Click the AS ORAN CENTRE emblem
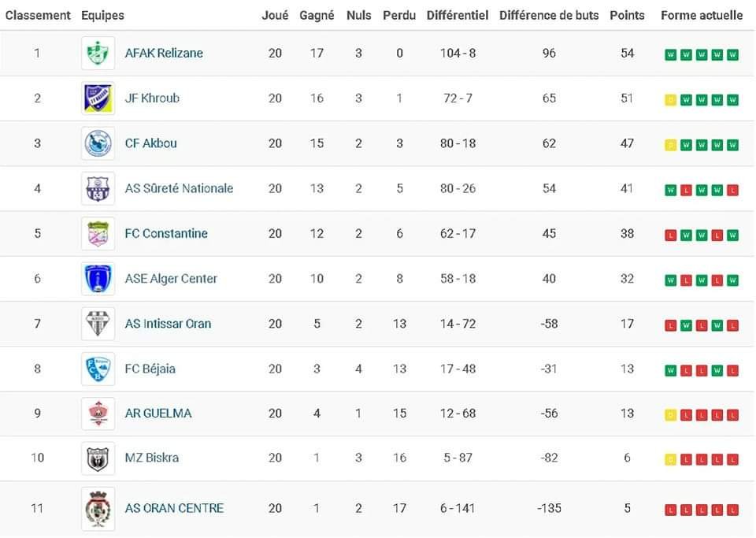Viewport: 756px width, 538px height. point(98,509)
